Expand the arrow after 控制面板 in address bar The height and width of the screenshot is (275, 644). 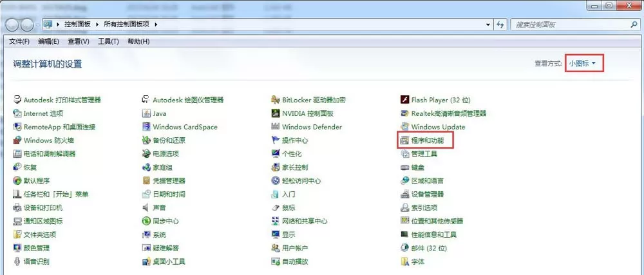(x=97, y=24)
